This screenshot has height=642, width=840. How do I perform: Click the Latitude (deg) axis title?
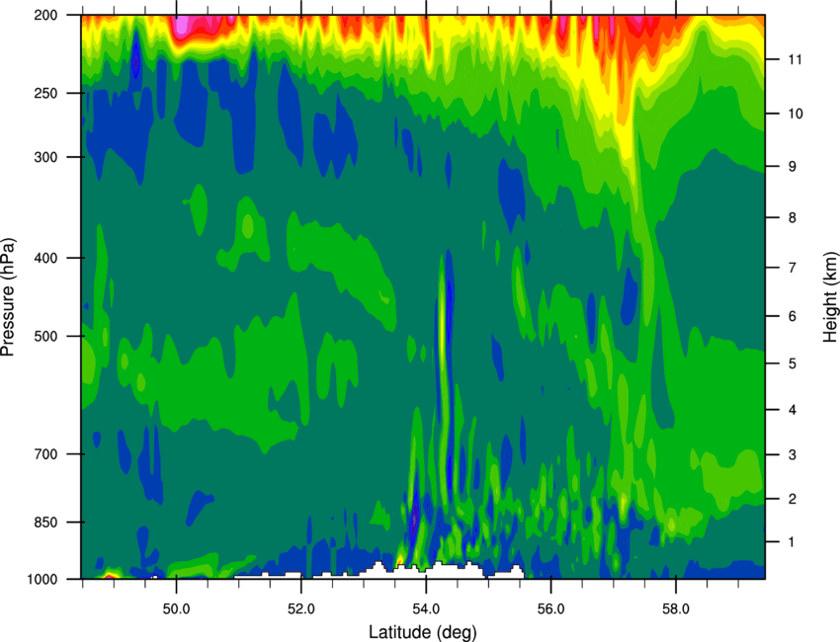[x=423, y=632]
